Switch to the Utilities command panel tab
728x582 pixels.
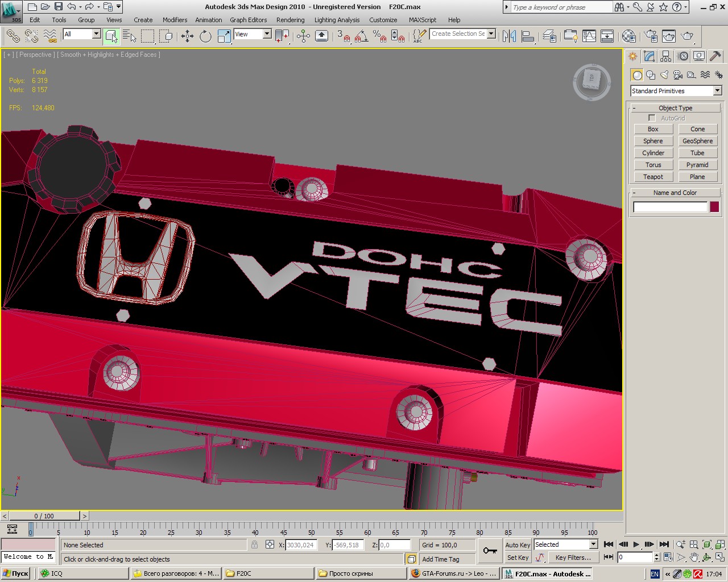[x=715, y=56]
